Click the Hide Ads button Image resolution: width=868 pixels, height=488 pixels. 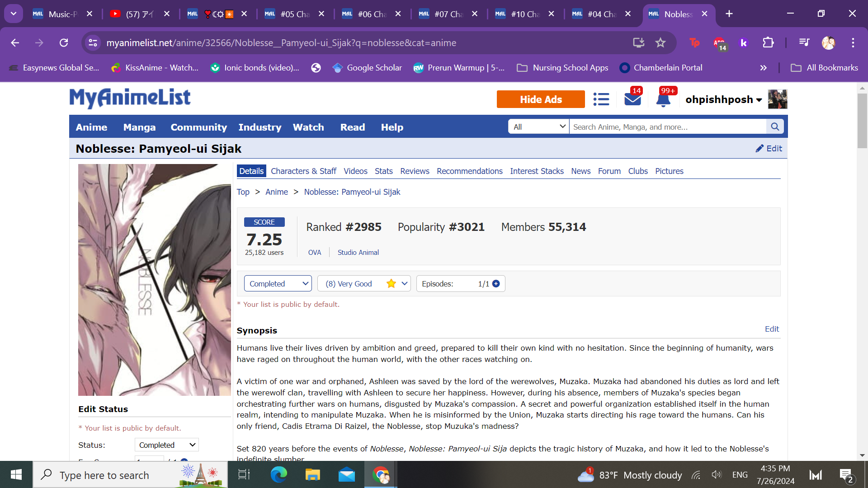541,99
